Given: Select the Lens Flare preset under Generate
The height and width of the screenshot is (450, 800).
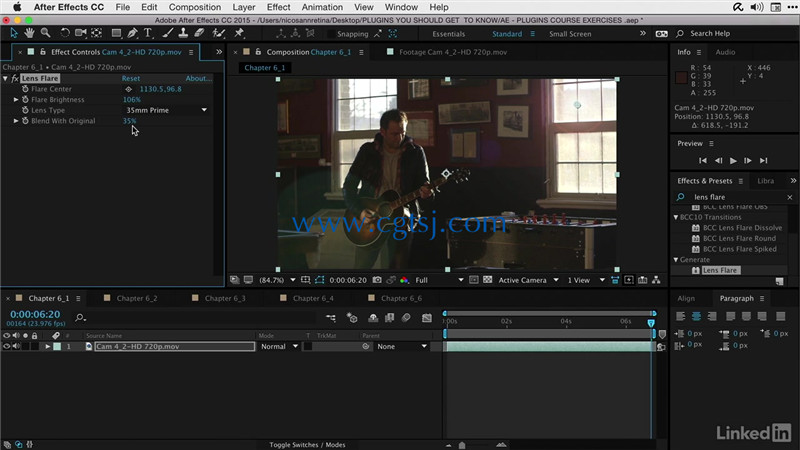Looking at the screenshot, I should pos(719,270).
